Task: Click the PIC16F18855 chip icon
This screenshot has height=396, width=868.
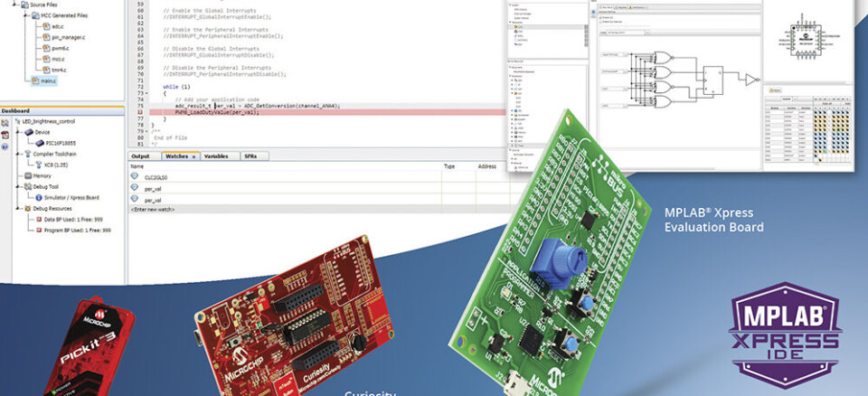Action: pos(40,143)
